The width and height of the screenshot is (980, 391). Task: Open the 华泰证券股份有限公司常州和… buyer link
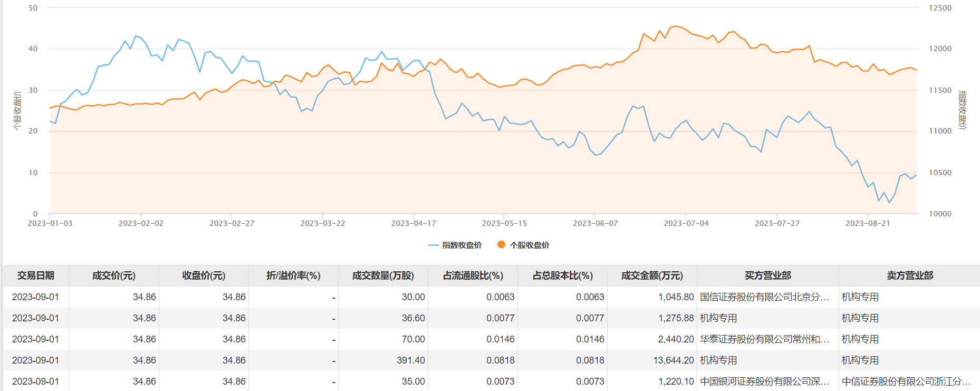(764, 339)
